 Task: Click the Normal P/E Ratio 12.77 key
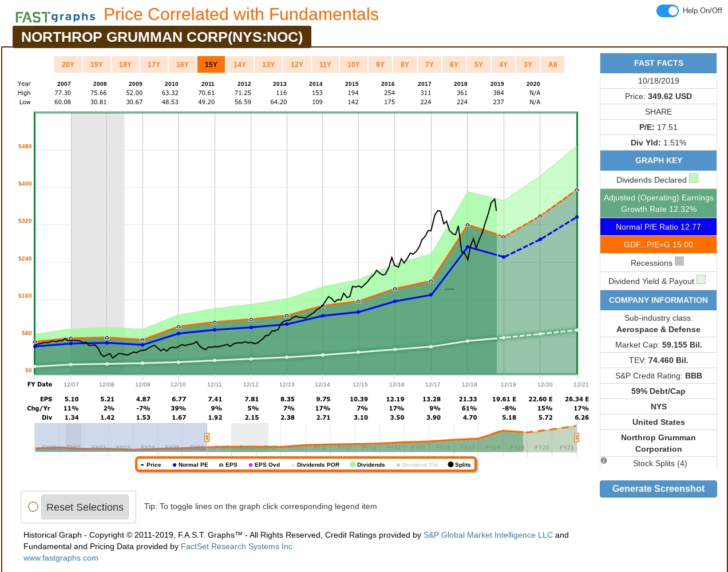point(658,227)
